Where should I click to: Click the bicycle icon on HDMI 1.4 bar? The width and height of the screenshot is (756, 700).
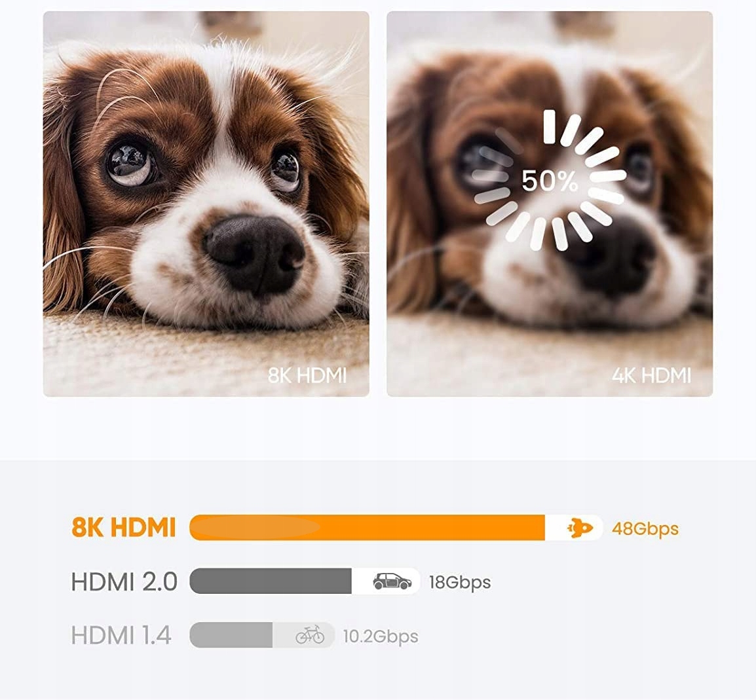[310, 635]
